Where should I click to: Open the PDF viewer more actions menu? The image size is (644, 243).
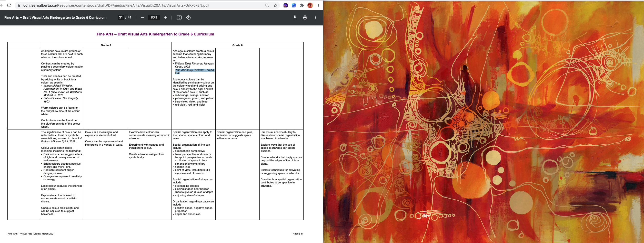pos(315,17)
